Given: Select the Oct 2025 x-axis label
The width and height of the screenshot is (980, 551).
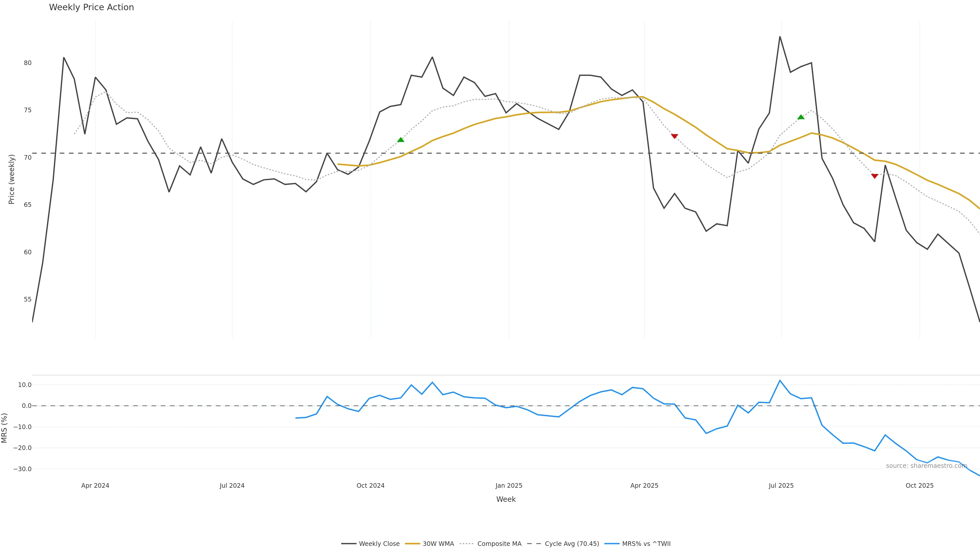Looking at the screenshot, I should [x=920, y=486].
